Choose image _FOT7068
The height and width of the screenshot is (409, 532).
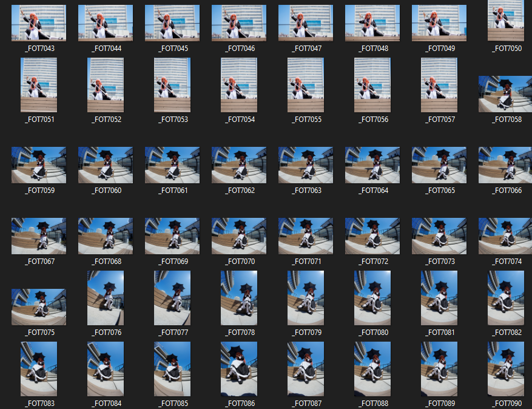106,236
